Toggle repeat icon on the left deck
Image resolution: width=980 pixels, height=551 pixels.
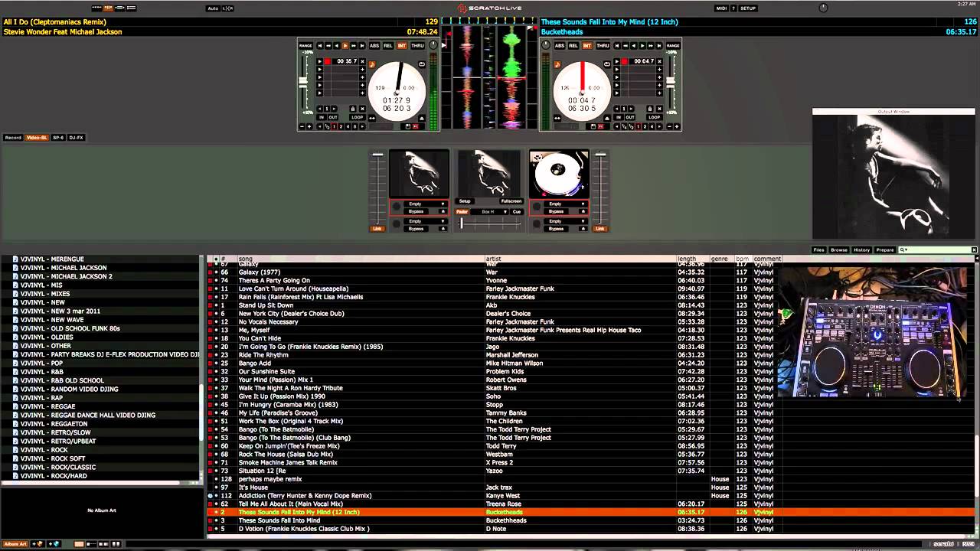[422, 64]
